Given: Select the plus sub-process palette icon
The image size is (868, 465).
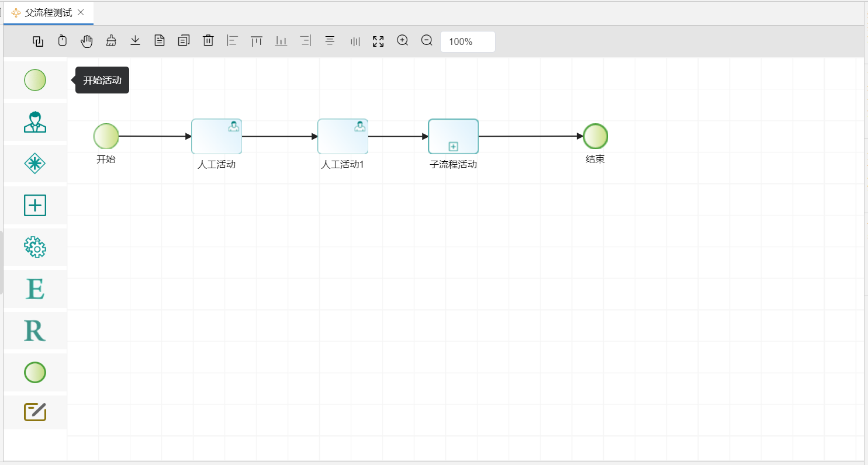Looking at the screenshot, I should 35,206.
